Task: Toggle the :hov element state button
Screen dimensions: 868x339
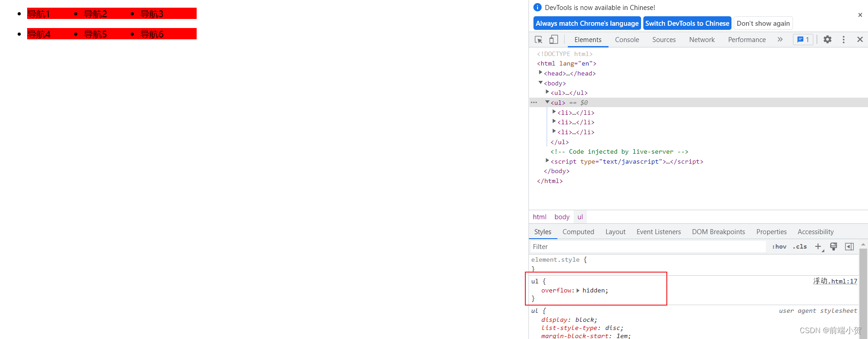Action: [x=779, y=246]
